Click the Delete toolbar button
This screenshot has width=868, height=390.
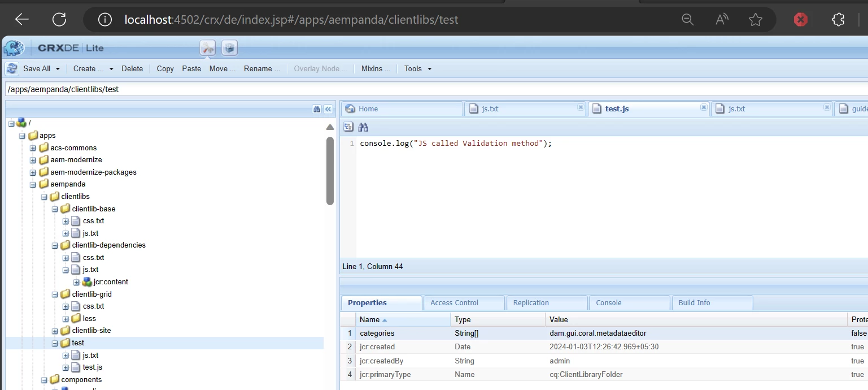(132, 68)
